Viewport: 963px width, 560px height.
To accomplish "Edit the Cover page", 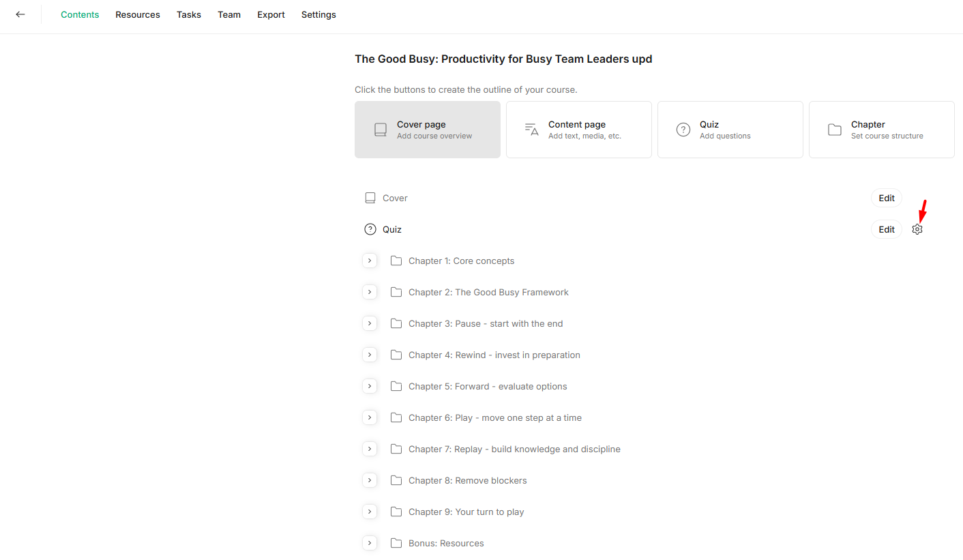I will point(886,198).
